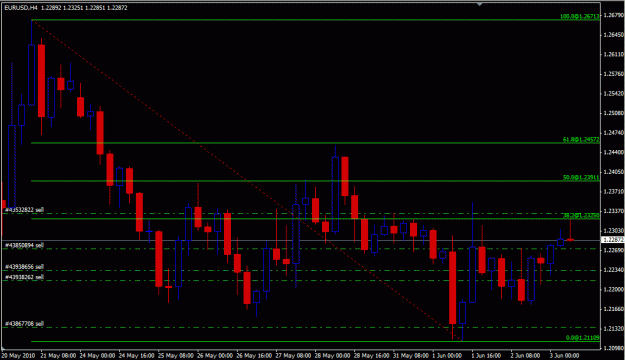Click the 1 Jun 00:00 time label
Screen dimensions: 625x360
447,355
